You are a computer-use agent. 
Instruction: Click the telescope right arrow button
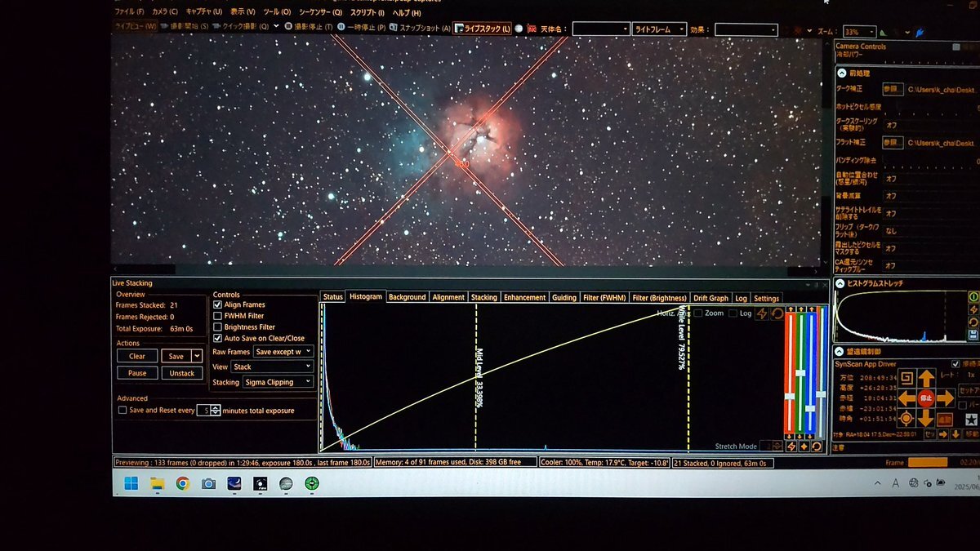point(945,398)
